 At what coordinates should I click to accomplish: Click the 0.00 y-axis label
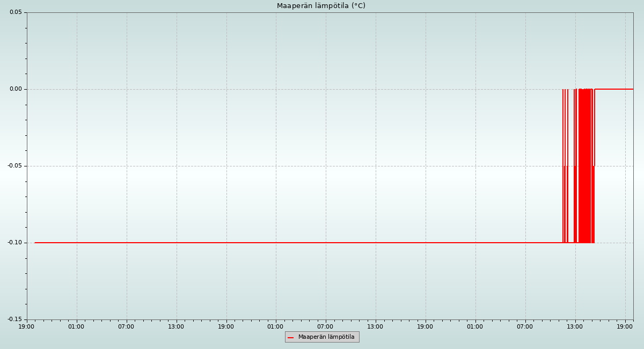pyautogui.click(x=16, y=89)
